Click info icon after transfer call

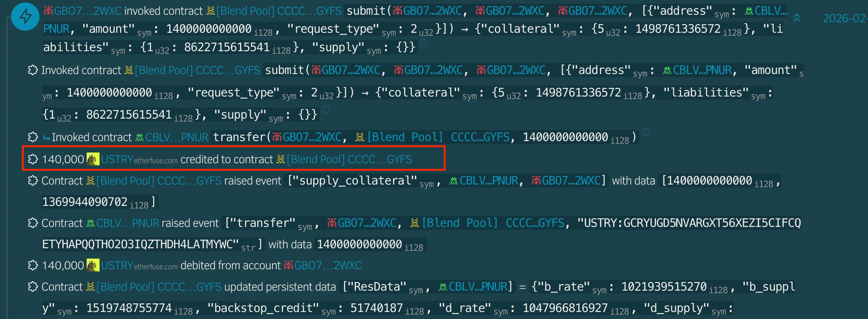(646, 132)
